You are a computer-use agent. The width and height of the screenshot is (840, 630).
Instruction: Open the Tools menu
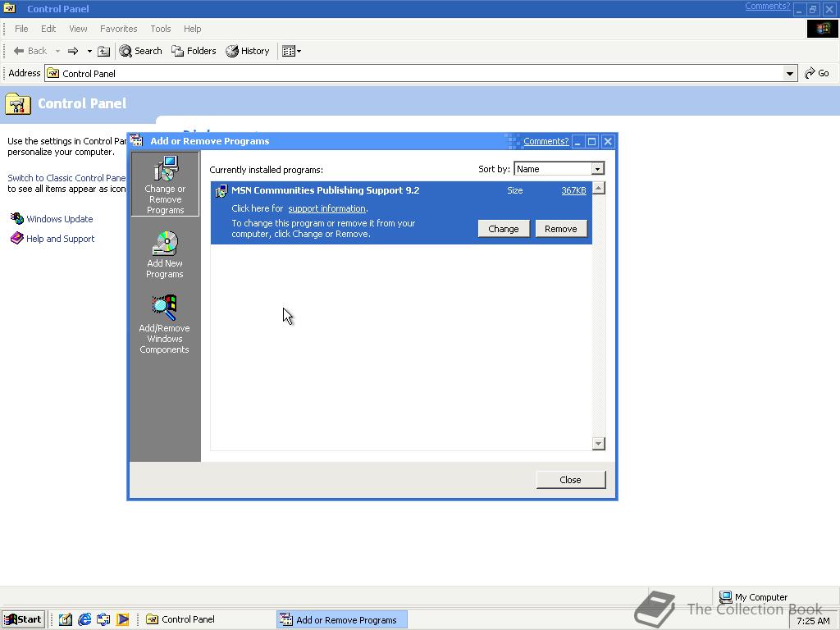click(x=160, y=29)
